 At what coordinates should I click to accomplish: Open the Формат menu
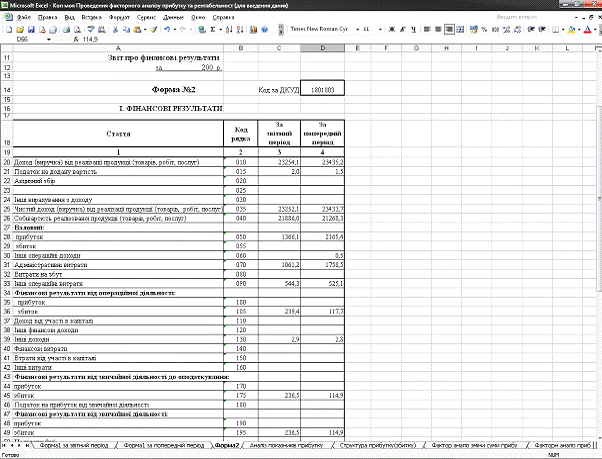118,18
